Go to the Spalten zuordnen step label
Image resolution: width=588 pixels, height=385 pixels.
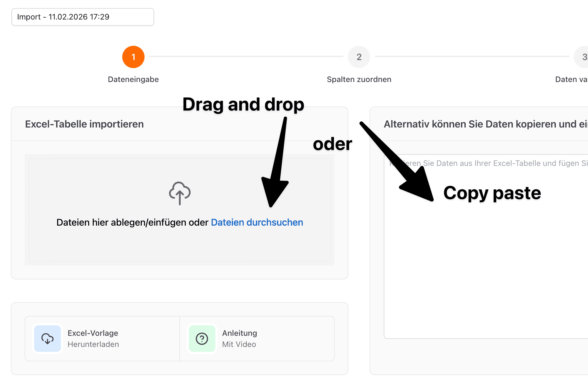(x=359, y=80)
